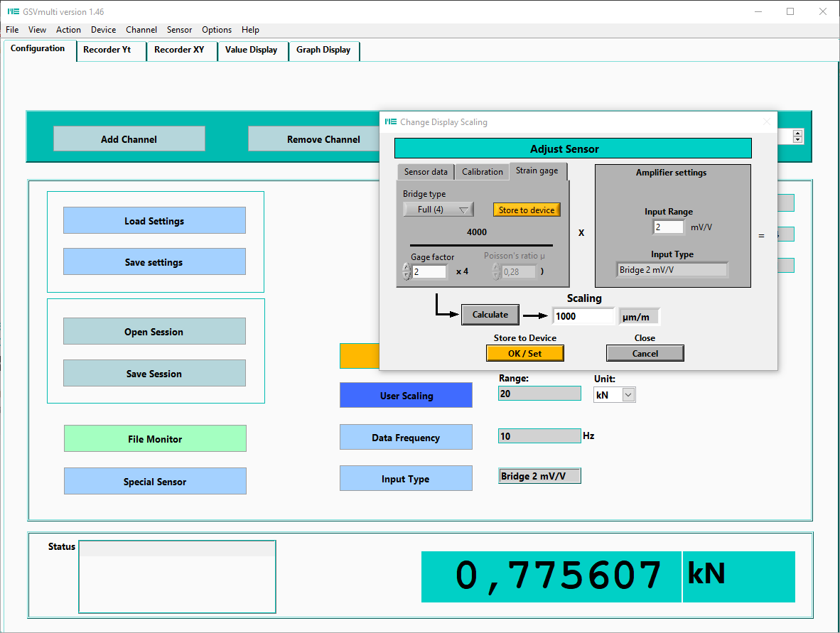Click the Gage factor stepper arrows

pos(406,271)
